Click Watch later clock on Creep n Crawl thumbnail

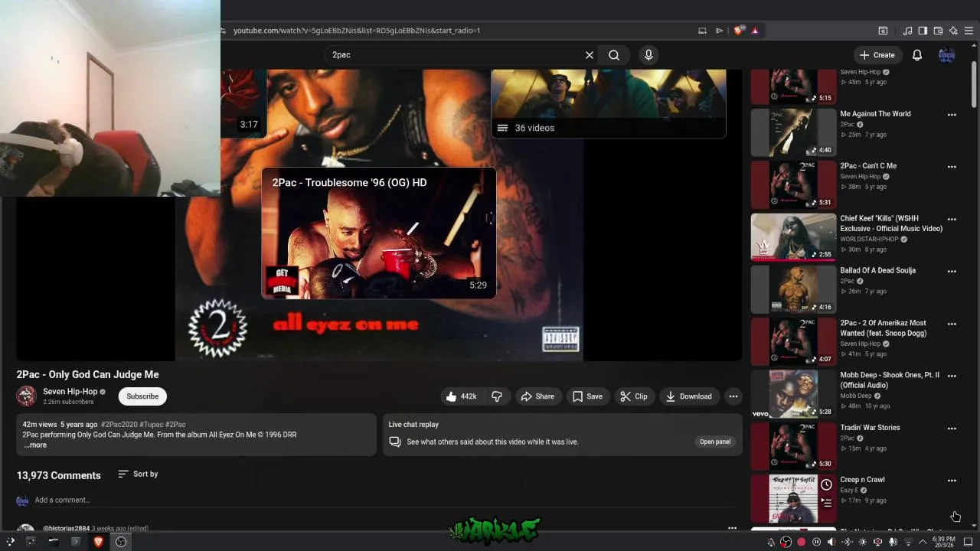pos(826,484)
